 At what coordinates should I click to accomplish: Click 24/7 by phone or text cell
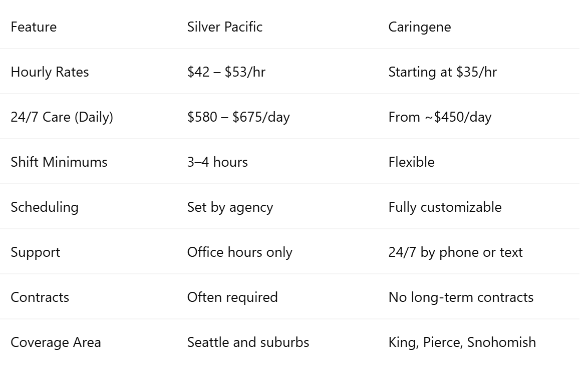point(456,252)
